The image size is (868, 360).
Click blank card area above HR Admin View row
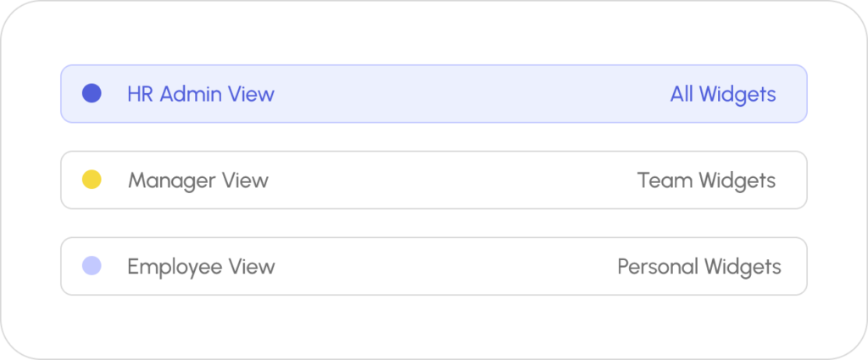tap(434, 34)
